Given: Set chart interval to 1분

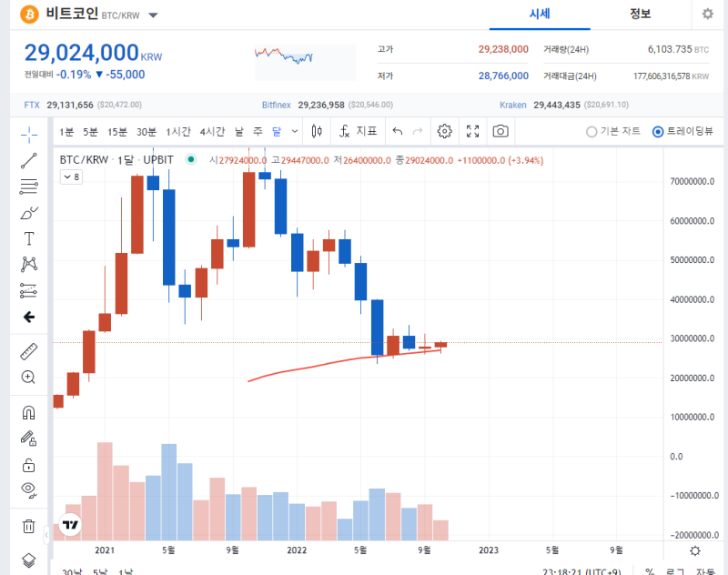Looking at the screenshot, I should [66, 132].
